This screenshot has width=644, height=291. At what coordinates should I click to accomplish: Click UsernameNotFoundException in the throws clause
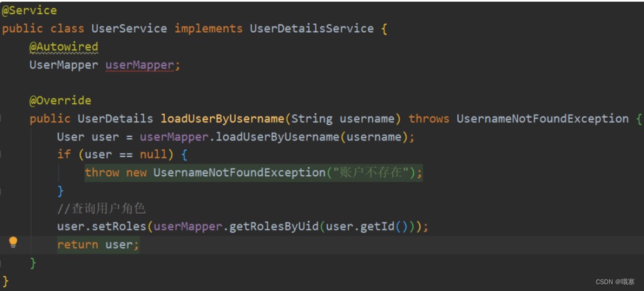click(542, 119)
